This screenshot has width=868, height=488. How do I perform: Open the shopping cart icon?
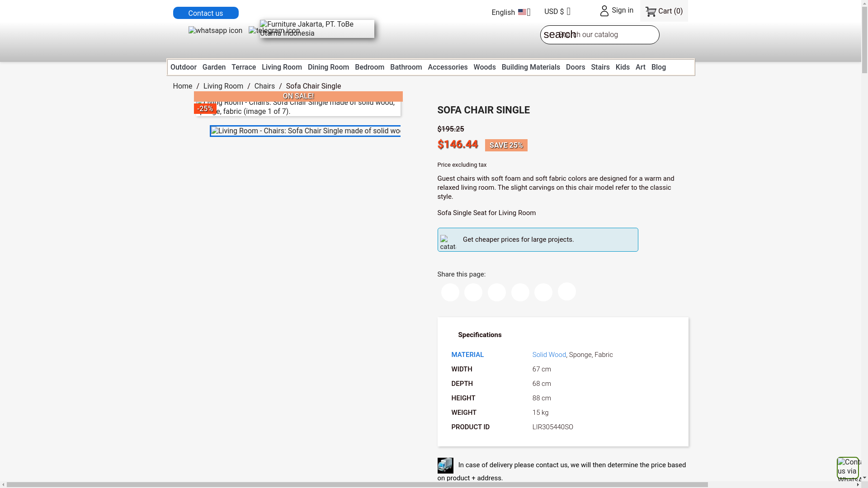click(651, 12)
